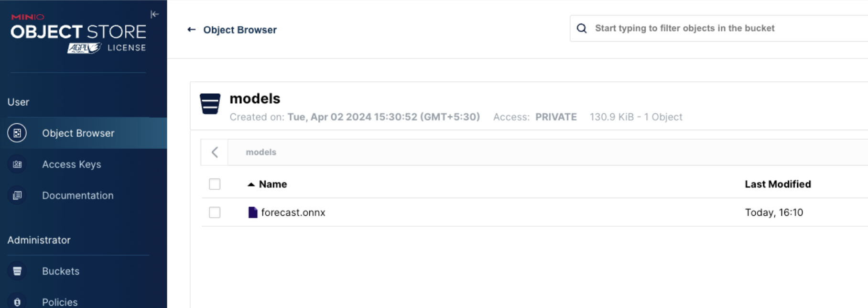The image size is (868, 308).
Task: Collapse the sidebar with the arrow icon
Action: pos(154,14)
